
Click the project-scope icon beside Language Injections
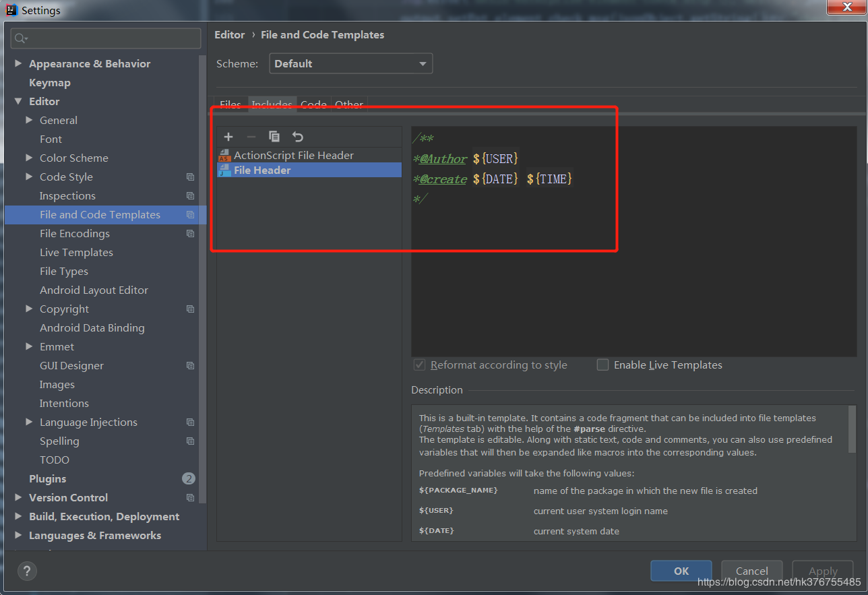pos(191,422)
